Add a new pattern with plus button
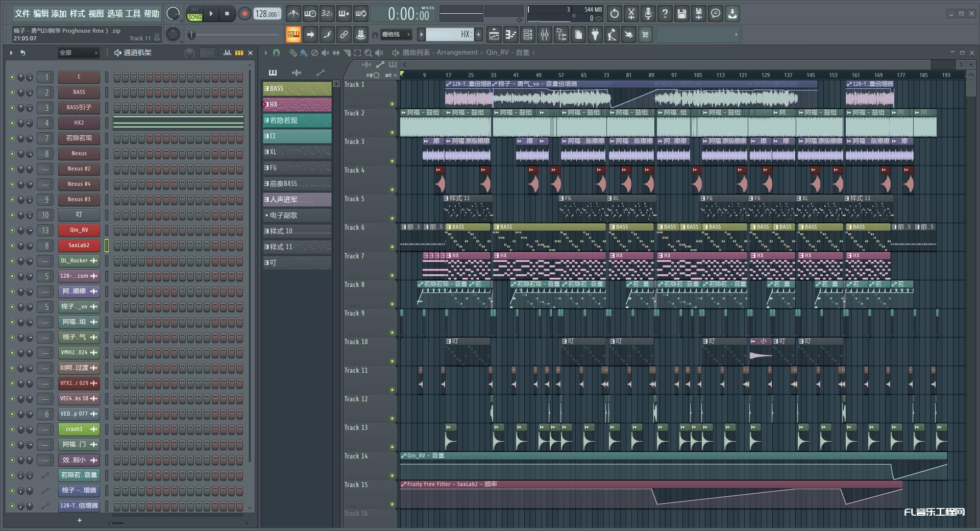This screenshot has width=980, height=531. click(478, 35)
